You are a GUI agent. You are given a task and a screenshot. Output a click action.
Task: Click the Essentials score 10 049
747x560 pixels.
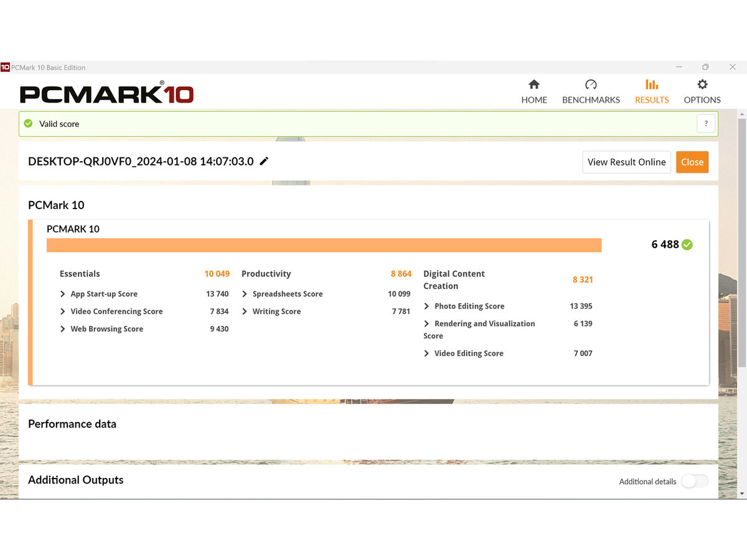coord(217,274)
